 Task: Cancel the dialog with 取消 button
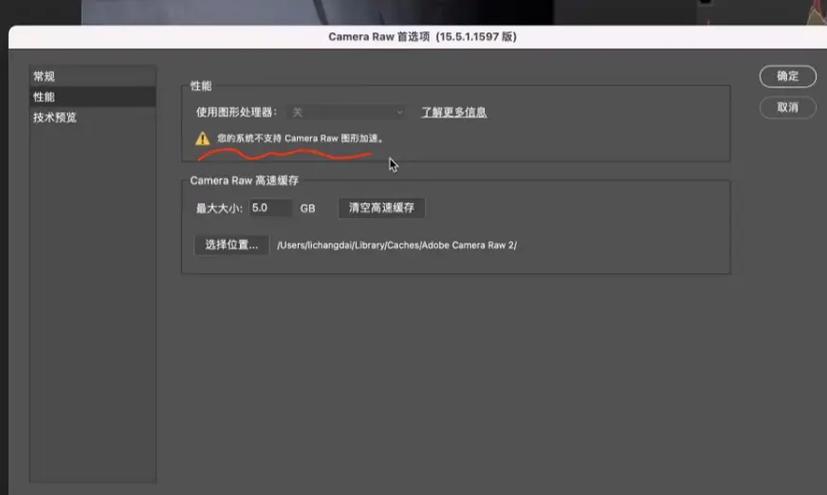787,108
